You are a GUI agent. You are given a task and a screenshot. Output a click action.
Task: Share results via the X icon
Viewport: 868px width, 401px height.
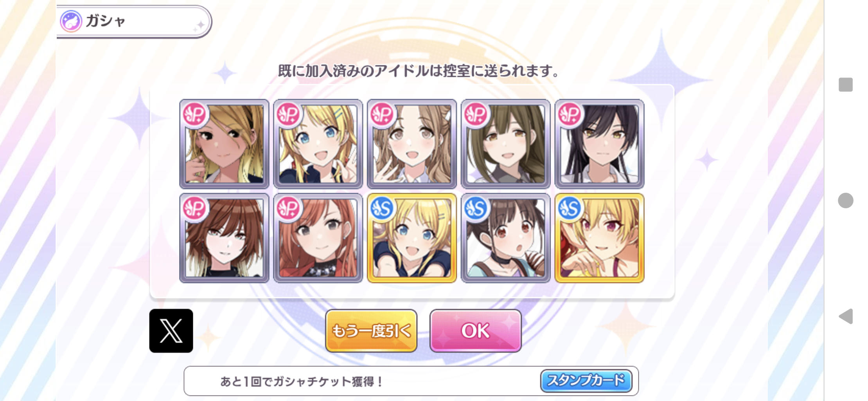pyautogui.click(x=171, y=331)
